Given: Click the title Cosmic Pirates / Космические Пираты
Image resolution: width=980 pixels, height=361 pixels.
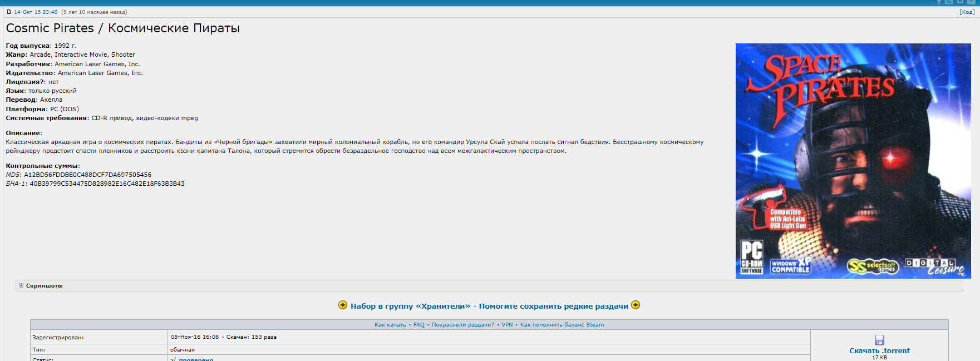Looking at the screenshot, I should point(123,28).
